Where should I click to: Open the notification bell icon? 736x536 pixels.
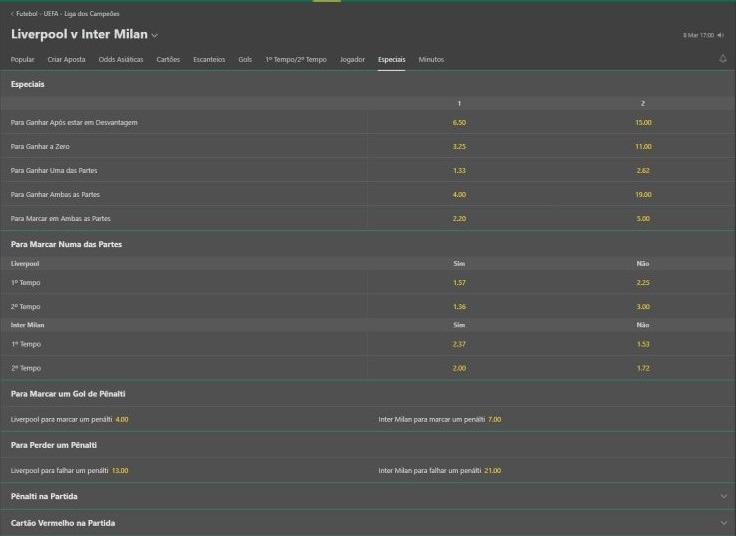[x=722, y=59]
